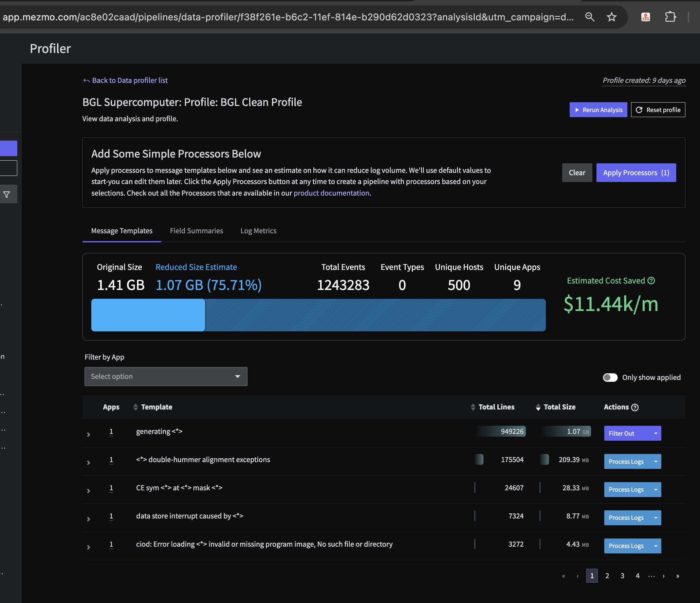Click the Actions column help icon

(x=635, y=407)
